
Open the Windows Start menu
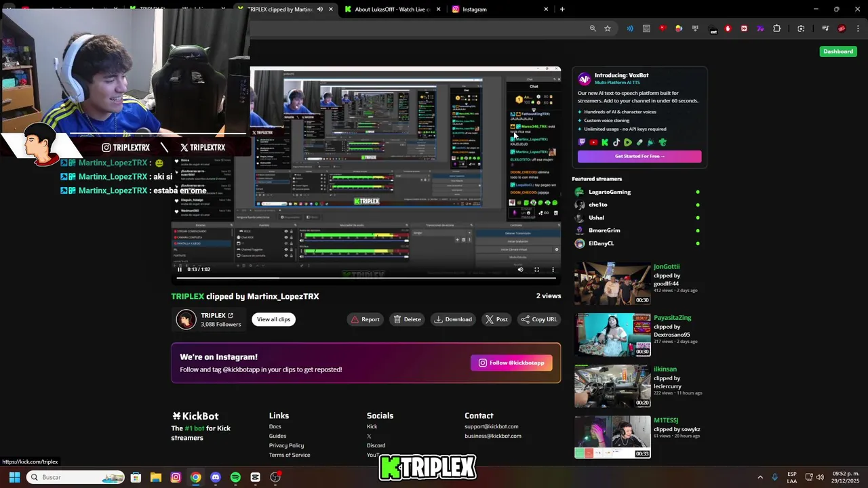coord(14,477)
